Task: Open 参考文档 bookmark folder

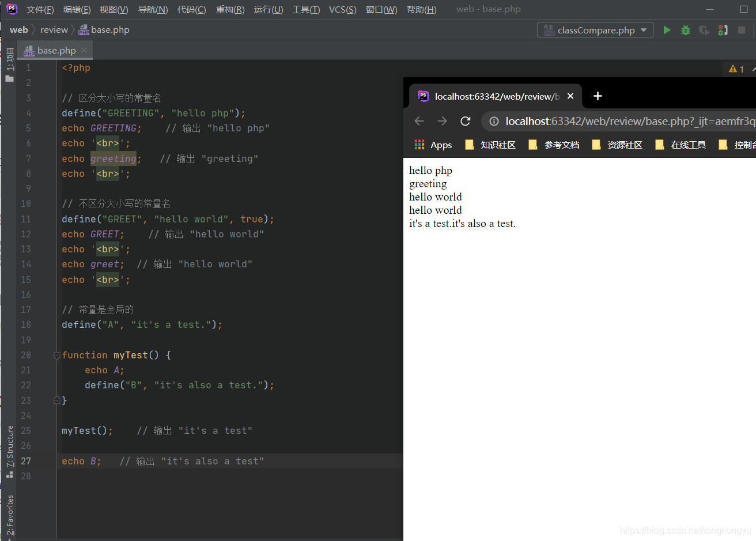Action: pos(554,145)
